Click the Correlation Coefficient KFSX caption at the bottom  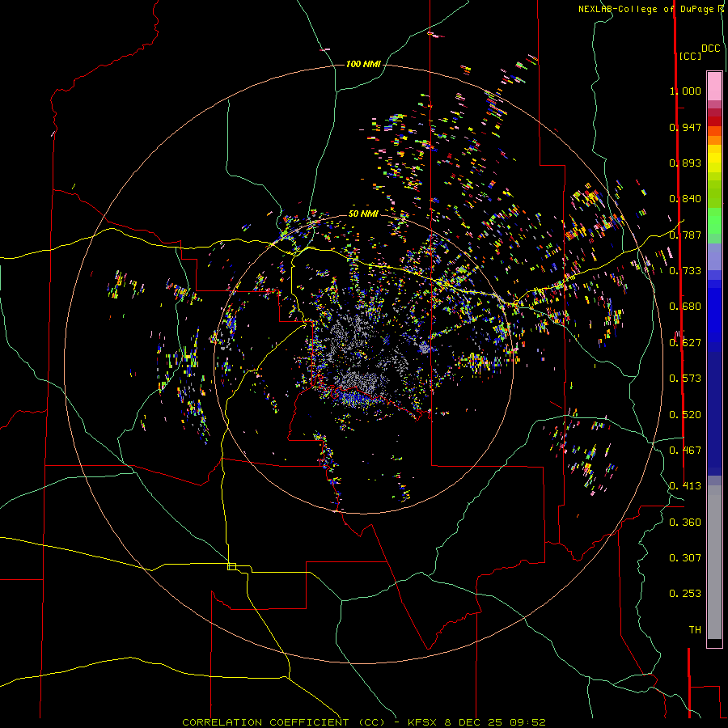pyautogui.click(x=363, y=722)
